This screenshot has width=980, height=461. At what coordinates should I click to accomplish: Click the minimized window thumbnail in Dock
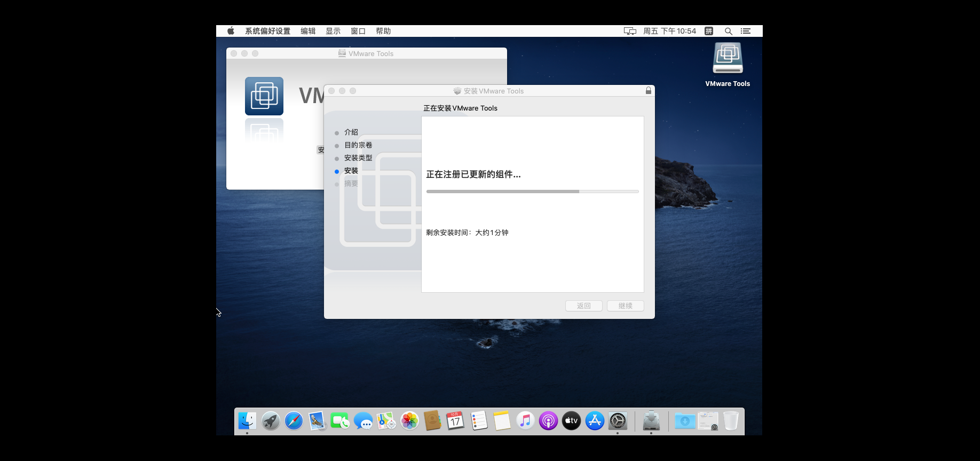708,421
